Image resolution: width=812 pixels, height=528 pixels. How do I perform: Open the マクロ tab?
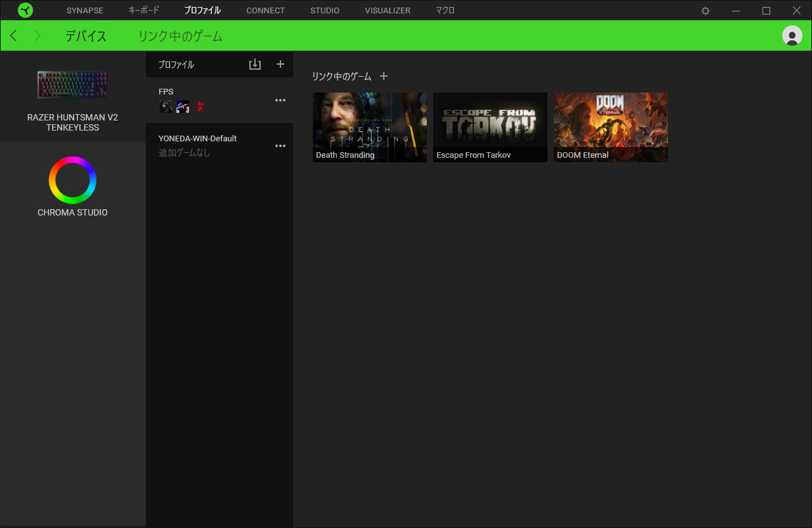(445, 11)
